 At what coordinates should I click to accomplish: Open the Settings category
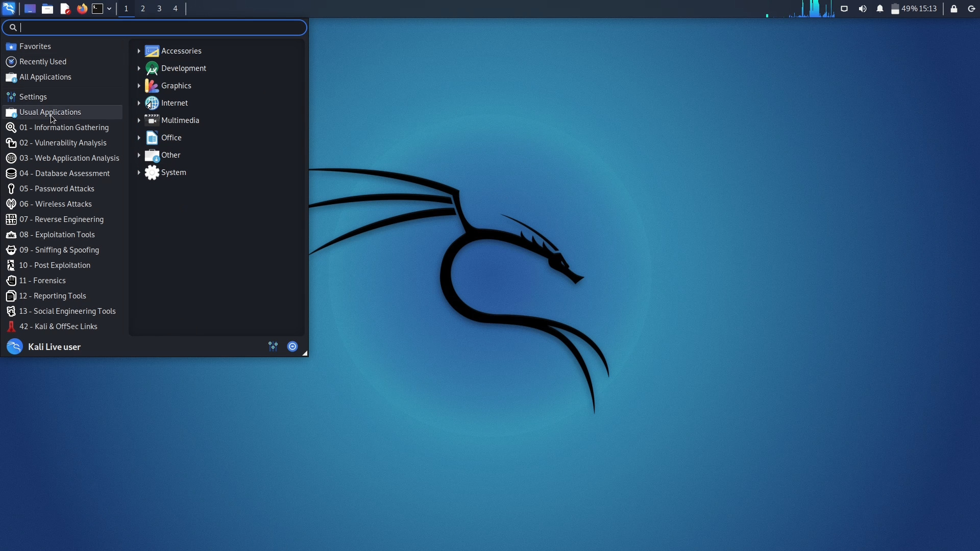pos(63,97)
